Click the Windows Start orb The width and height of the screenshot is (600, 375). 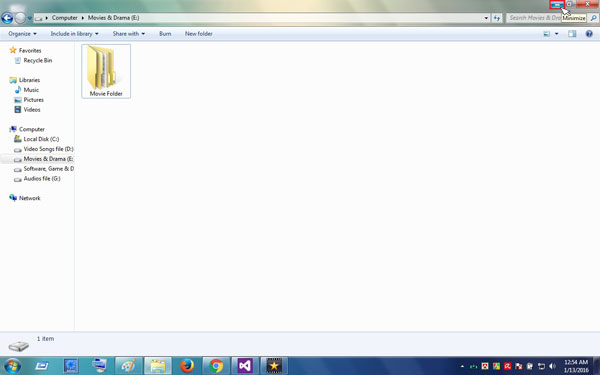[x=12, y=366]
